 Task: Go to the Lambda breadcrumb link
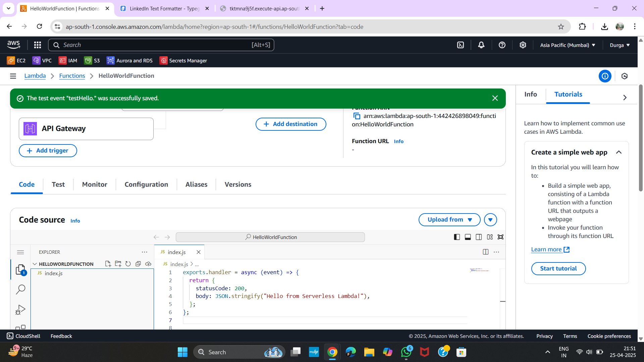pyautogui.click(x=35, y=76)
